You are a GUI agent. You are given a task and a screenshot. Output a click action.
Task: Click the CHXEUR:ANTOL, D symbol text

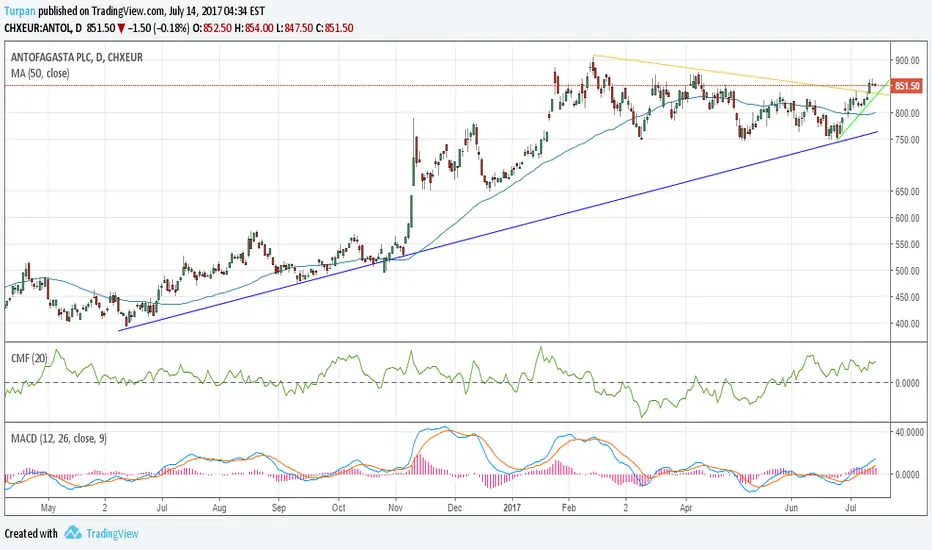pos(43,28)
